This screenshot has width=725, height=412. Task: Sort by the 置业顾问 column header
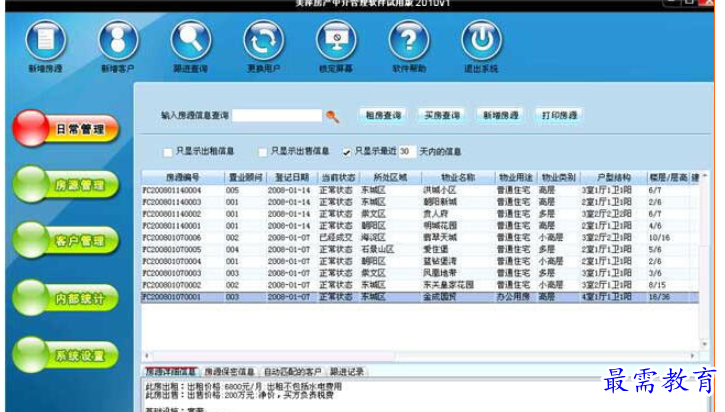[x=246, y=178]
